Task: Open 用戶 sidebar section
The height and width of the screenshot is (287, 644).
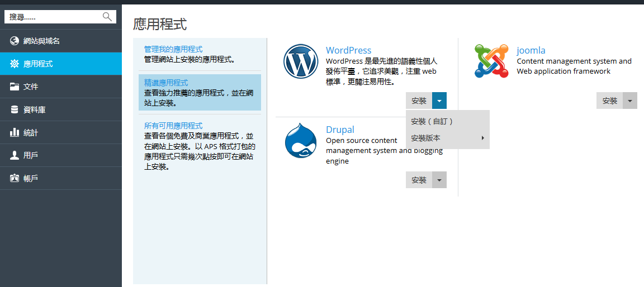Action: pos(61,155)
